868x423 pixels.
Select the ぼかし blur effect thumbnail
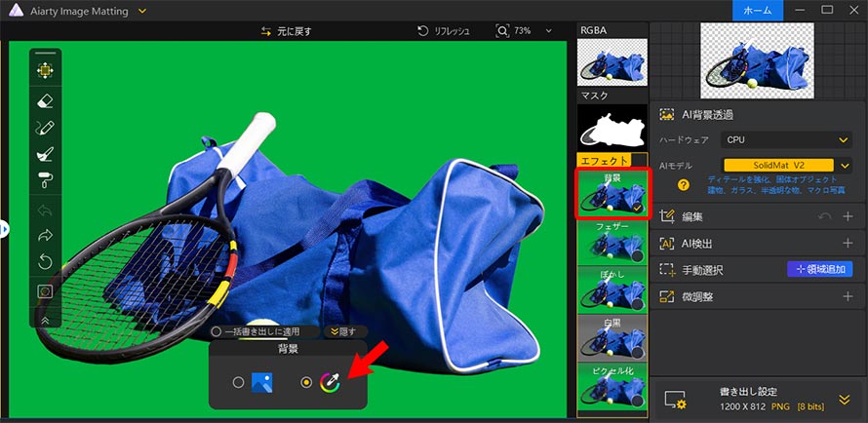coord(612,289)
